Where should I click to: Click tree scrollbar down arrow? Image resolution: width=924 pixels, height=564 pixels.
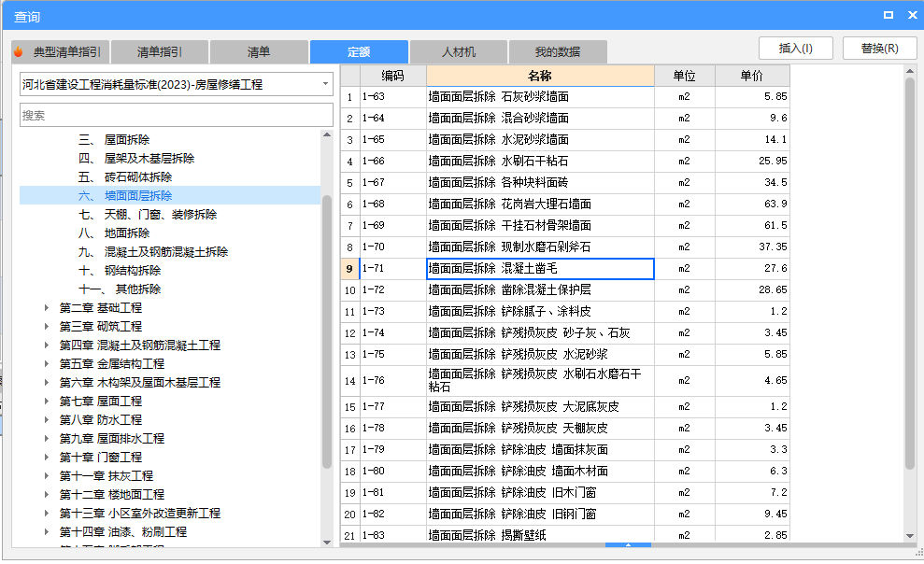point(327,543)
